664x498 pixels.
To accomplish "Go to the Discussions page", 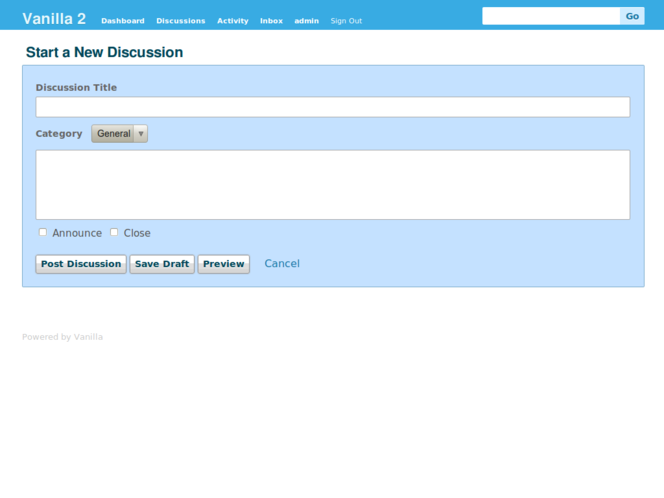I will point(180,21).
